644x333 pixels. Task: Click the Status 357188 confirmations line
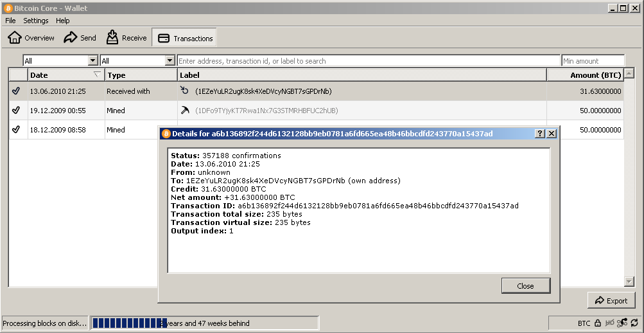point(226,156)
